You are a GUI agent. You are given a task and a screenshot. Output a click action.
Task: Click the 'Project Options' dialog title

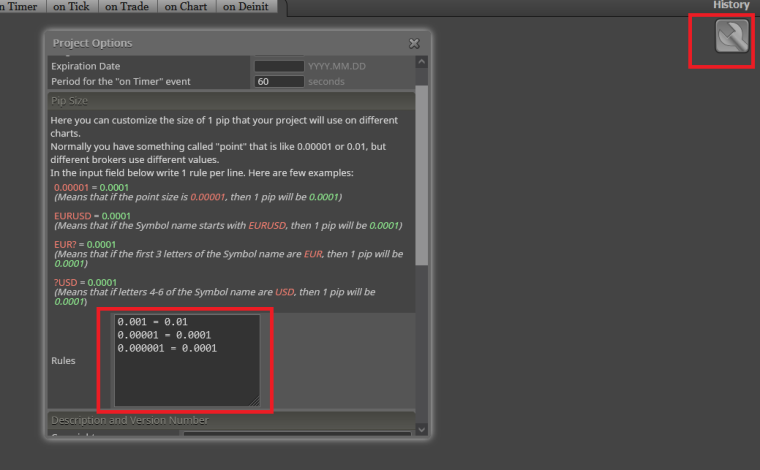tap(92, 43)
